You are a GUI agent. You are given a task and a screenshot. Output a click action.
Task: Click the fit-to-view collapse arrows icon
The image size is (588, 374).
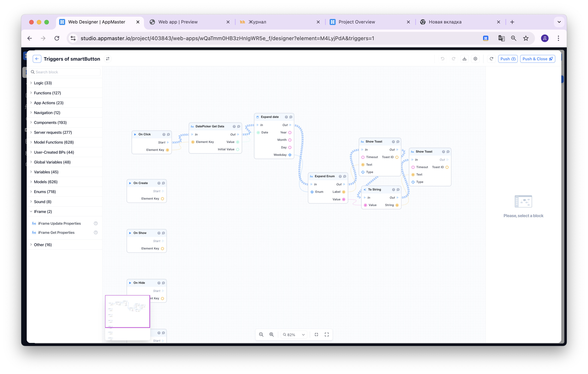(x=316, y=334)
